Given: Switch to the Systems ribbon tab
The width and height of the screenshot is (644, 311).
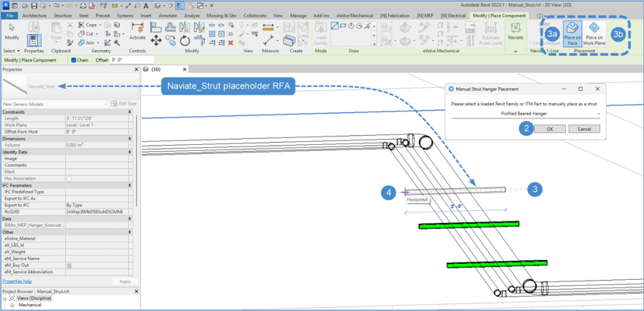Looking at the screenshot, I should point(125,15).
